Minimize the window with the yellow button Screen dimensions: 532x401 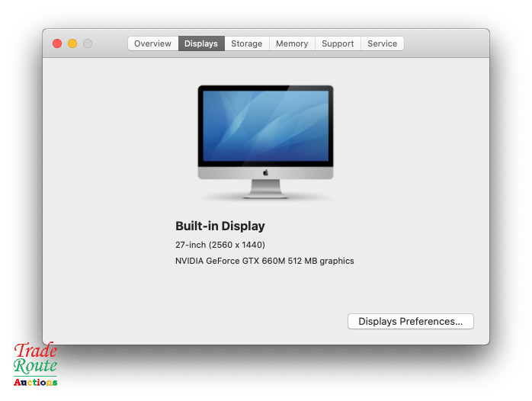click(x=72, y=43)
